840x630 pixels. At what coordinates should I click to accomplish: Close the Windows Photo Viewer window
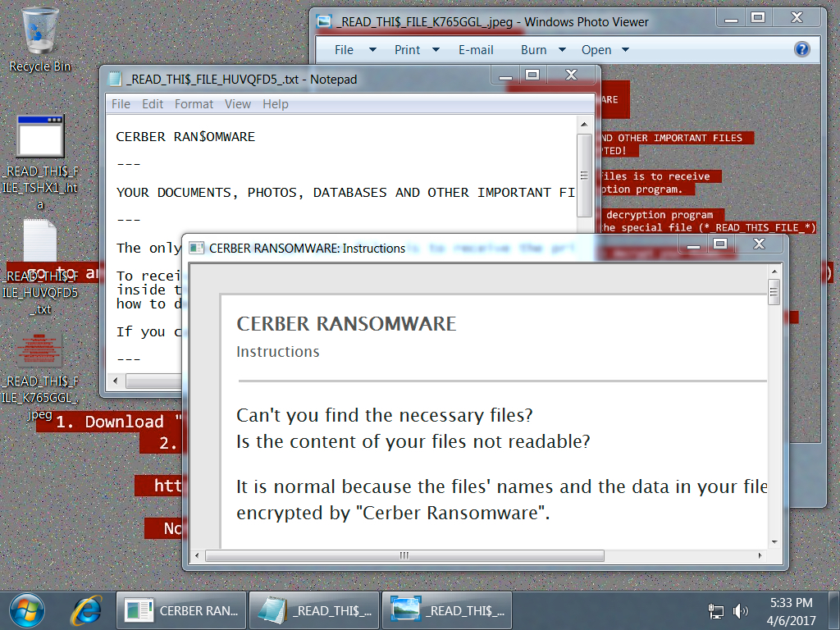(797, 18)
